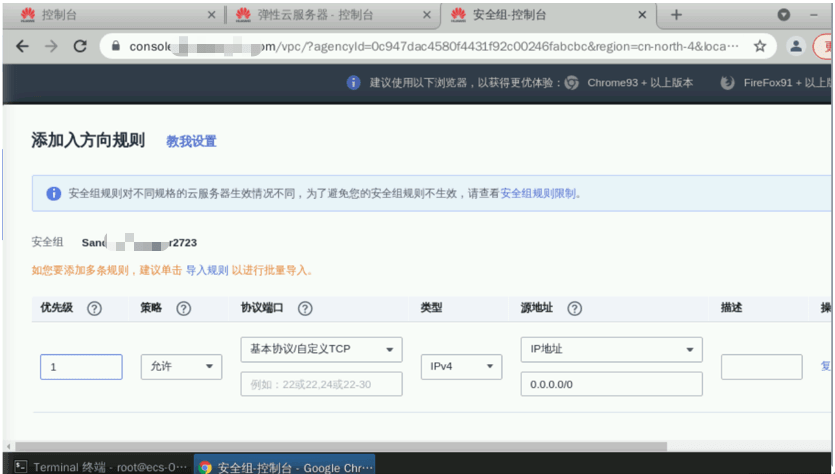This screenshot has height=474, width=835.
Task: Open the 教我设置 link
Action: pyautogui.click(x=191, y=141)
